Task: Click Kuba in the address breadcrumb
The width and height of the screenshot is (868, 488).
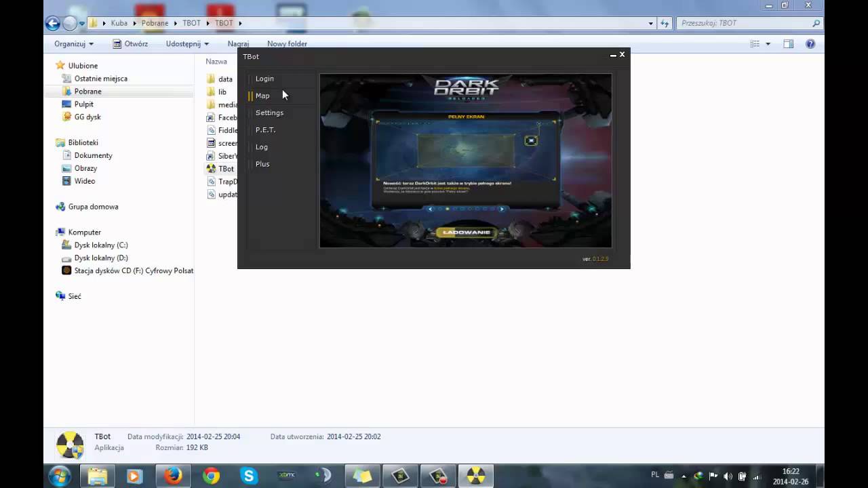Action: pos(119,23)
